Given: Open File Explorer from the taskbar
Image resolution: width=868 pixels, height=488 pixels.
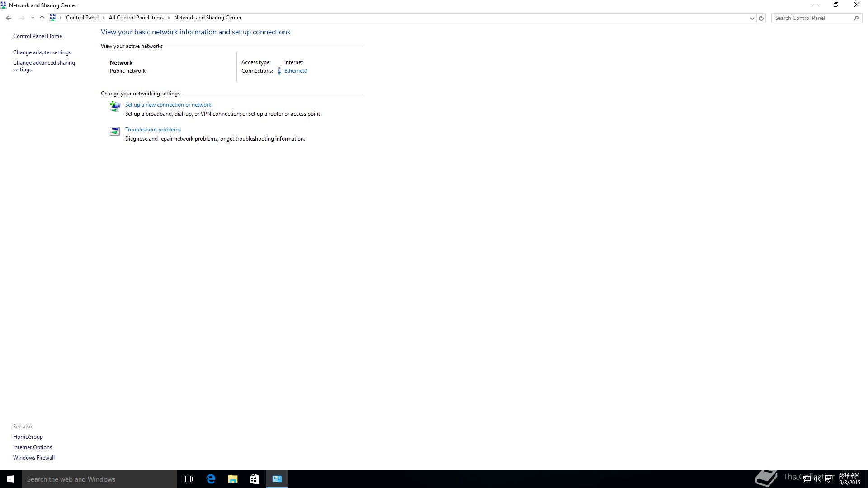Looking at the screenshot, I should pyautogui.click(x=233, y=479).
